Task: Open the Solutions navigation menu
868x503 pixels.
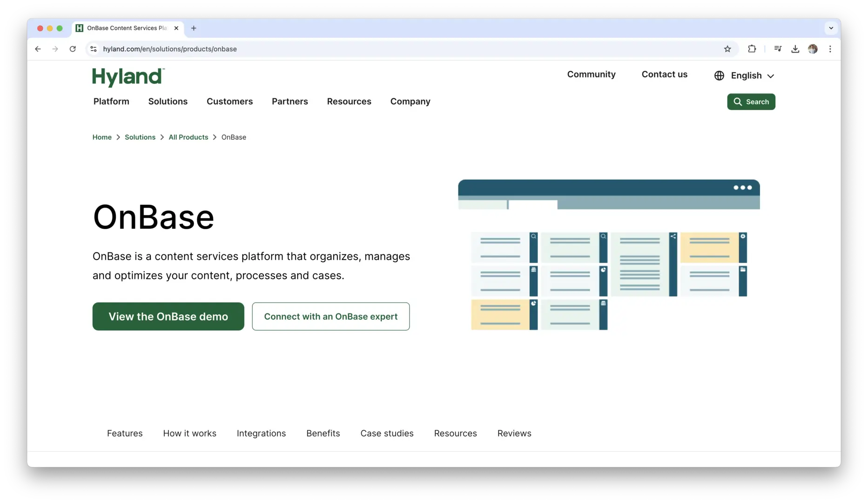Action: [168, 102]
